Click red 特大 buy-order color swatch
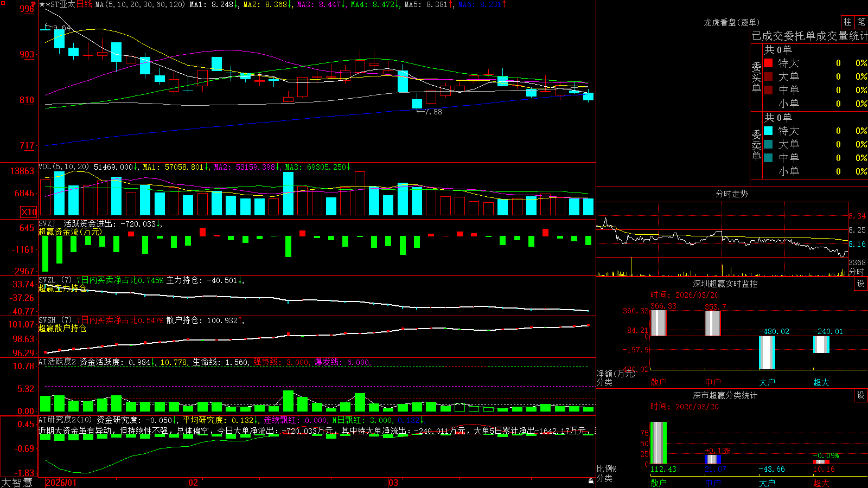The image size is (868, 488). click(768, 63)
